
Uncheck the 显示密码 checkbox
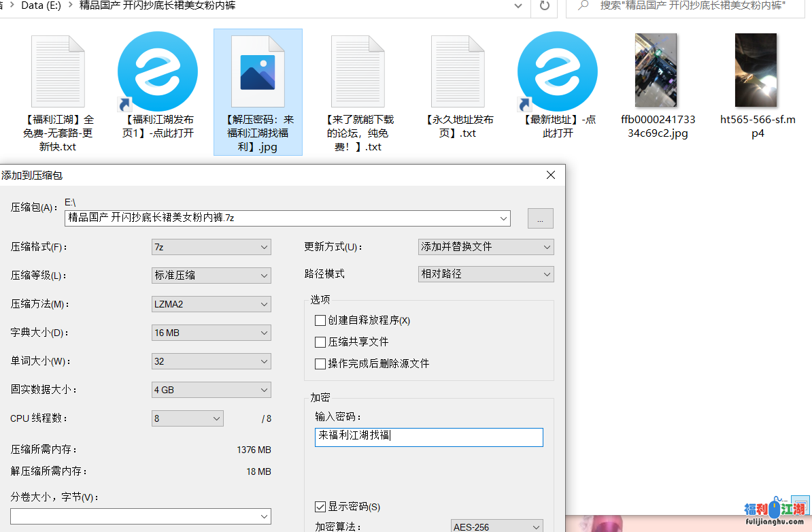pyautogui.click(x=320, y=507)
